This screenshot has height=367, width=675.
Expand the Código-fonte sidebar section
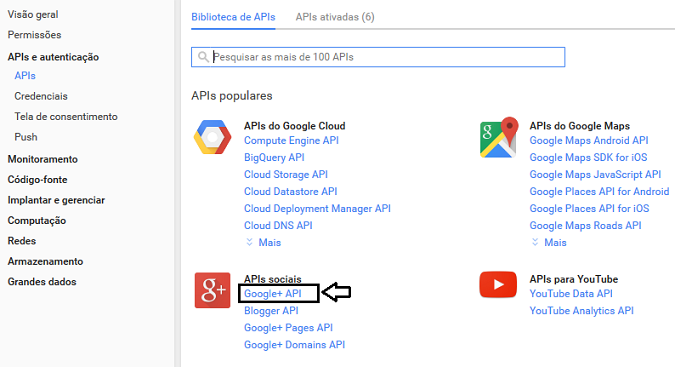37,180
